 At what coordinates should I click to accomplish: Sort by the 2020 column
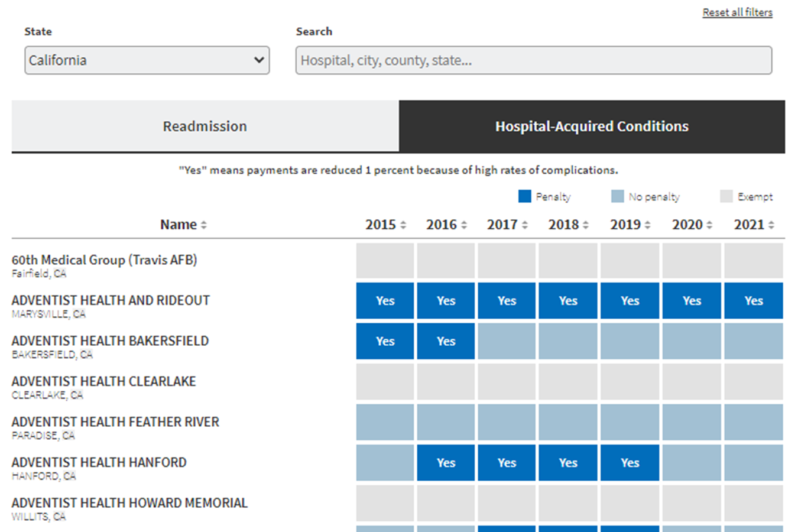(709, 225)
